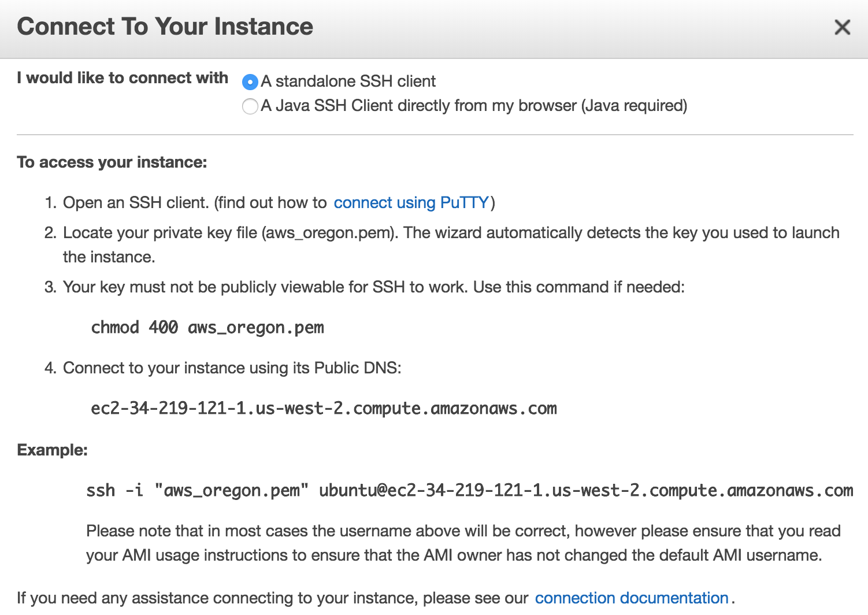The image size is (868, 615).
Task: Choose the Java SSH Client browser option
Action: click(x=250, y=106)
